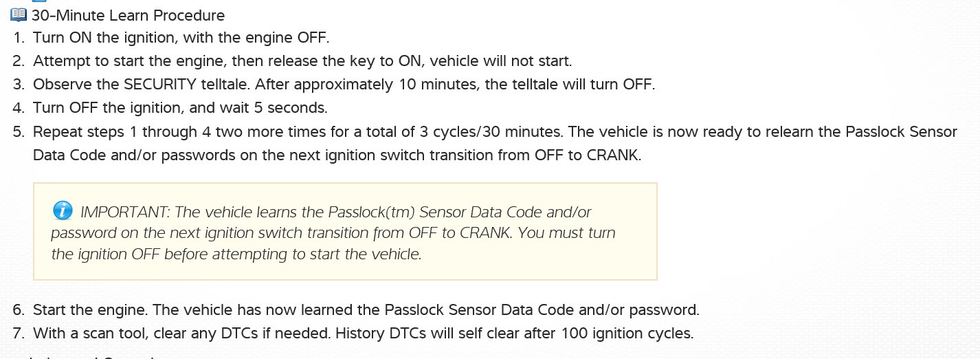Click "the ignition OFF before attempting" note line
This screenshot has height=359, width=980.
[236, 254]
